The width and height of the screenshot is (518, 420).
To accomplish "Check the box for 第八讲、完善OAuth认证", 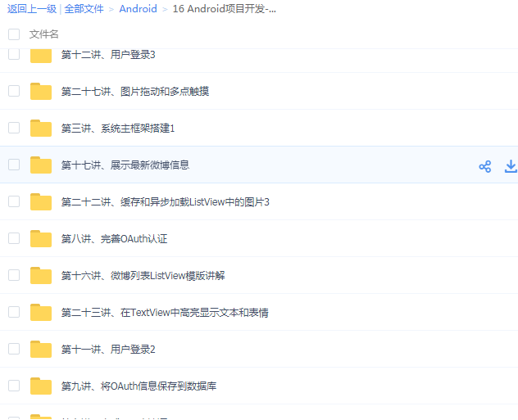I will tap(14, 238).
